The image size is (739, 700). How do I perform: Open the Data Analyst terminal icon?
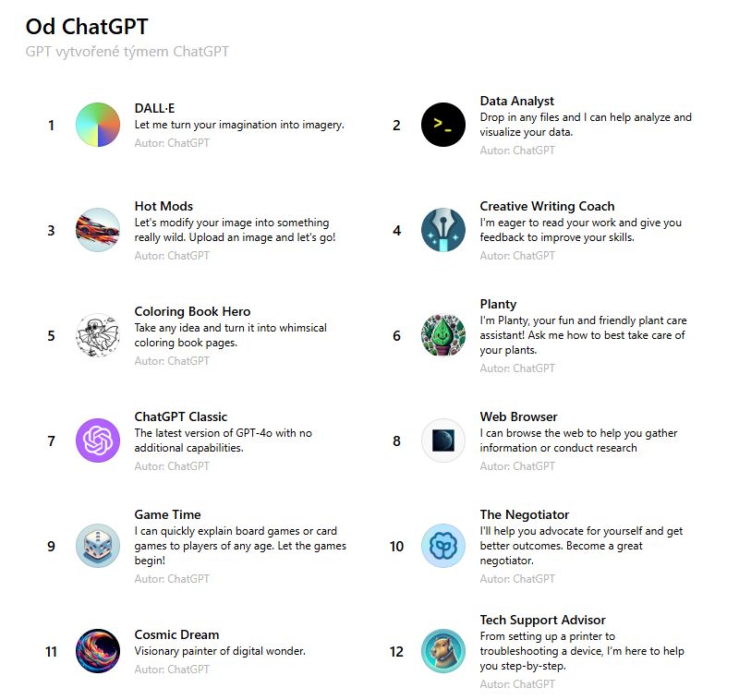tap(443, 125)
